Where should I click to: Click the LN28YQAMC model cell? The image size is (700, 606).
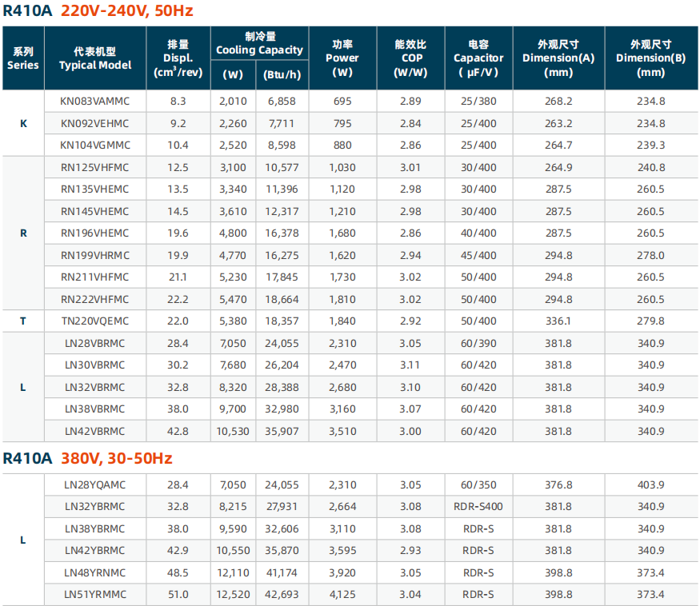tap(94, 485)
